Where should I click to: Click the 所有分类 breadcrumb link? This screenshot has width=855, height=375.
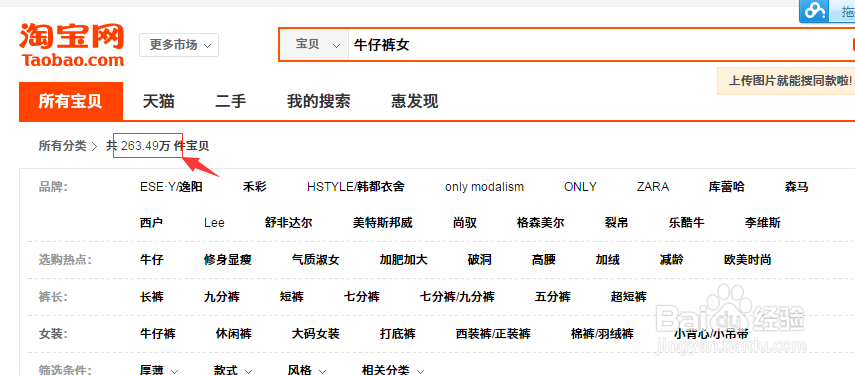pyautogui.click(x=62, y=146)
